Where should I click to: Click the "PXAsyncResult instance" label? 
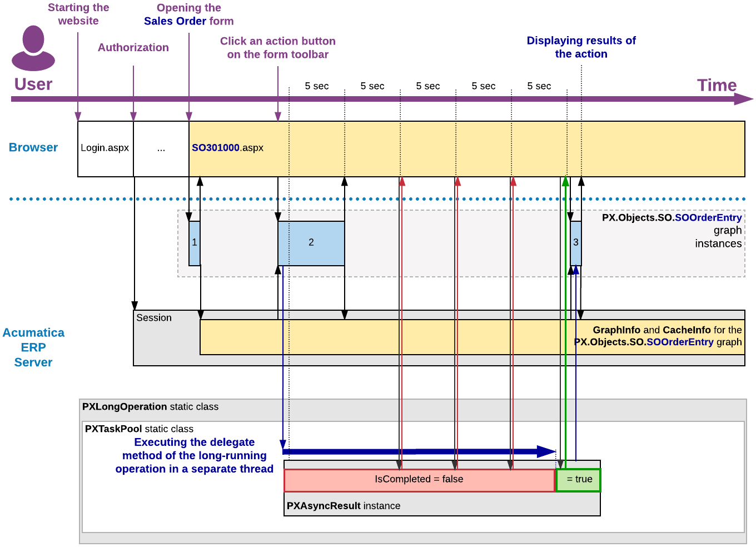344,506
